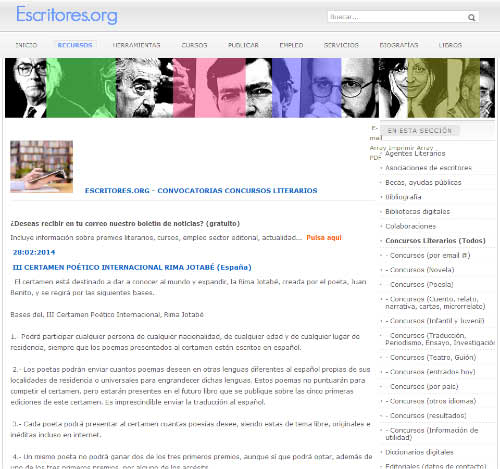Screen dimensions: 500x469
Task: Click 'Bases del III Certamen Poético' line
Action: click(107, 314)
